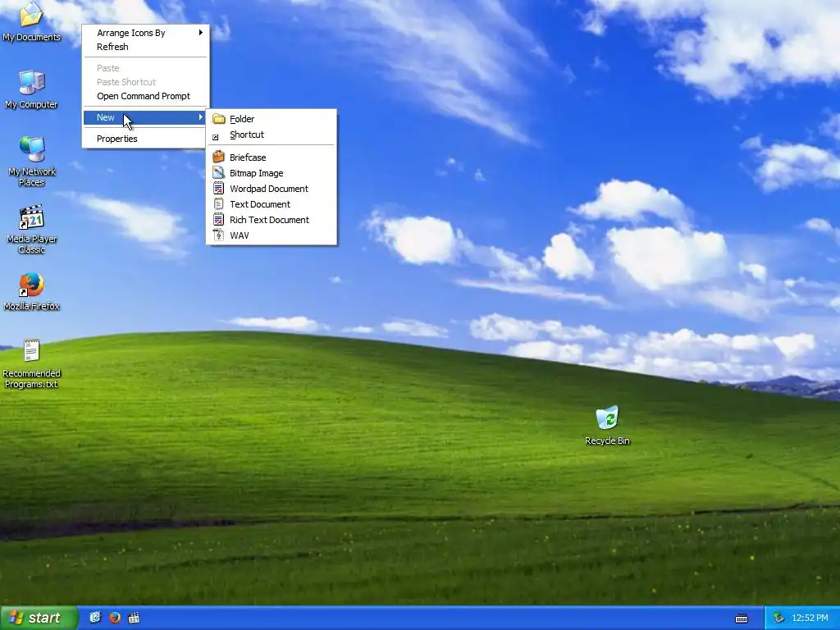840x630 pixels.
Task: Select Media Player Classic desktop shortcut
Action: [x=31, y=228]
